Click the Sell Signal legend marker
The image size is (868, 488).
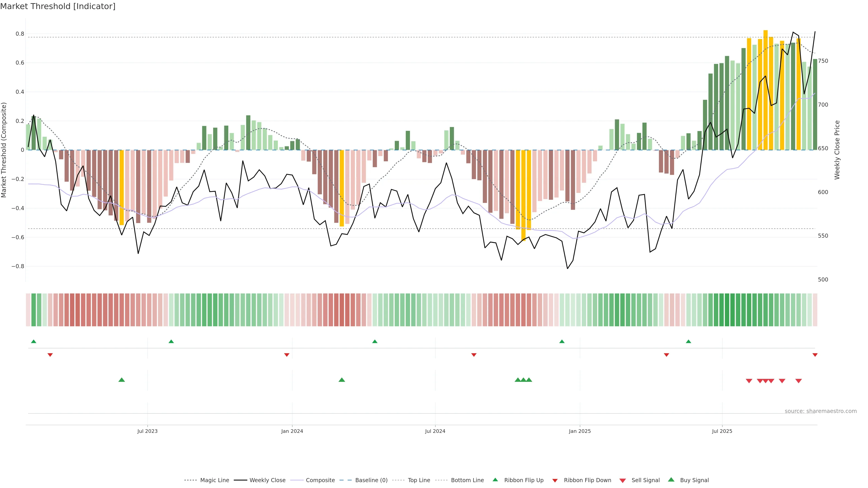[623, 480]
